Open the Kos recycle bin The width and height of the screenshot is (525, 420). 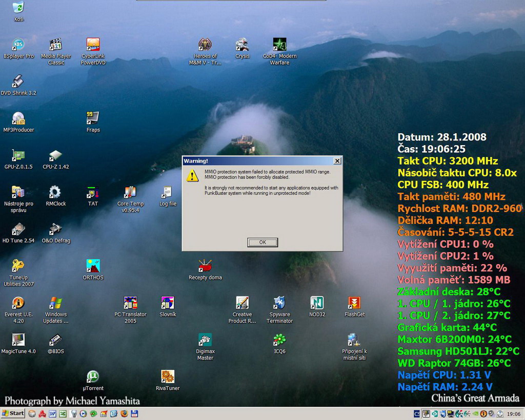[x=18, y=8]
